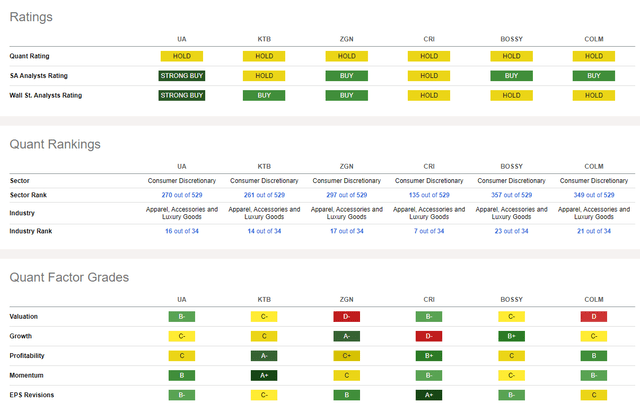This screenshot has height=411, width=640.
Task: Click ZGN Profitability grade C+ swatch
Action: [x=347, y=356]
